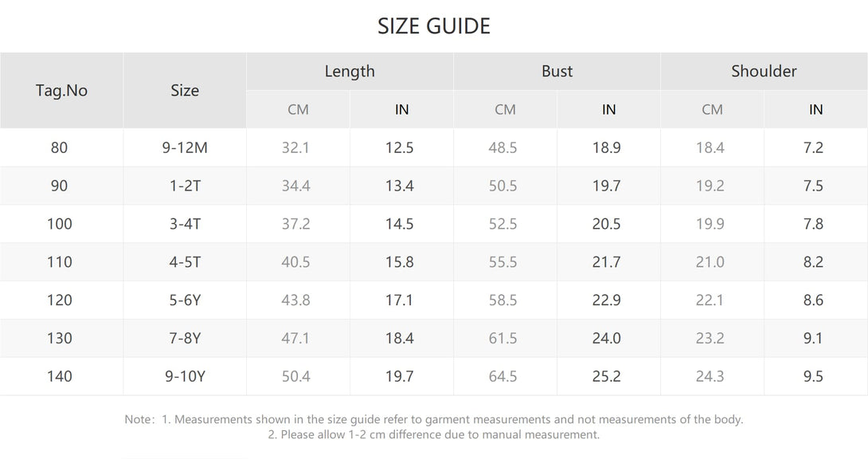Image resolution: width=868 pixels, height=459 pixels.
Task: Select the 5-6Y size cell
Action: point(185,300)
